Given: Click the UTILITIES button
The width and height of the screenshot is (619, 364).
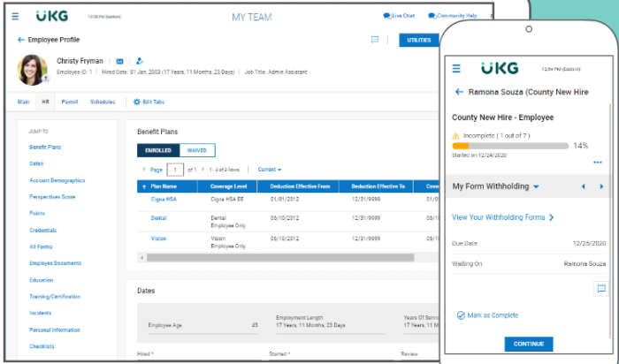Looking at the screenshot, I should pyautogui.click(x=419, y=41).
